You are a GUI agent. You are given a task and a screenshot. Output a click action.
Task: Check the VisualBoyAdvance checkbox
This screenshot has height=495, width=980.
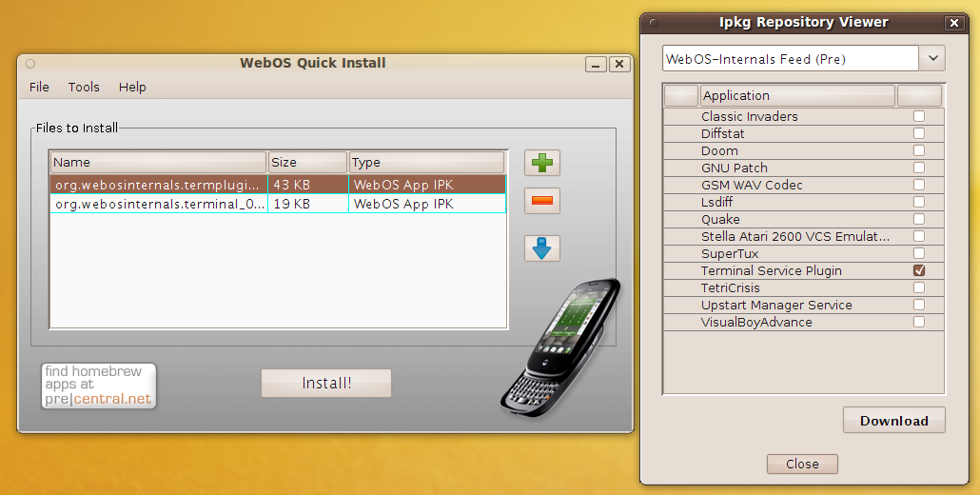pos(919,323)
